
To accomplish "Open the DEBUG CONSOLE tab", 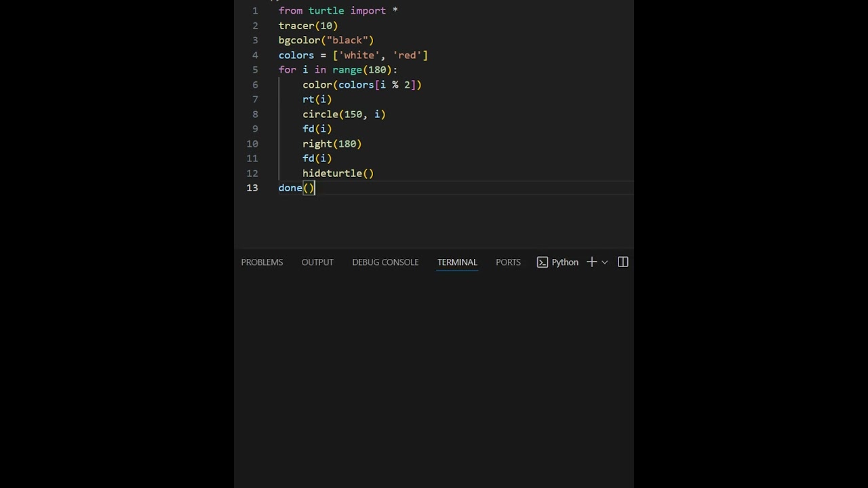I will (385, 262).
